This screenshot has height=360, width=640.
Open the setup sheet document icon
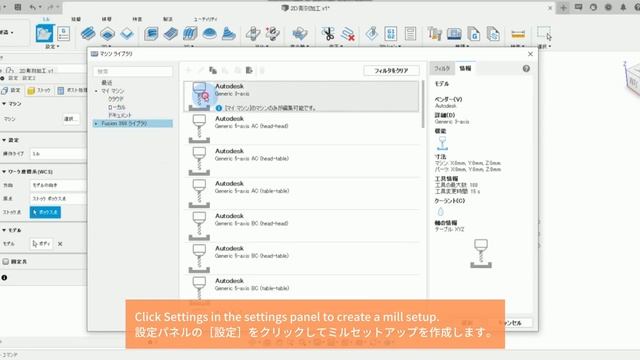click(410, 33)
